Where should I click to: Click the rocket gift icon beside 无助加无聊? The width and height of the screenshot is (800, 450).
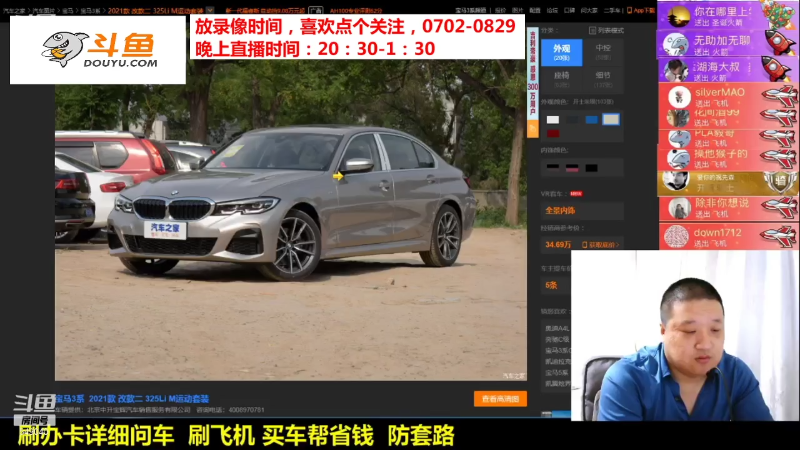coord(779,42)
